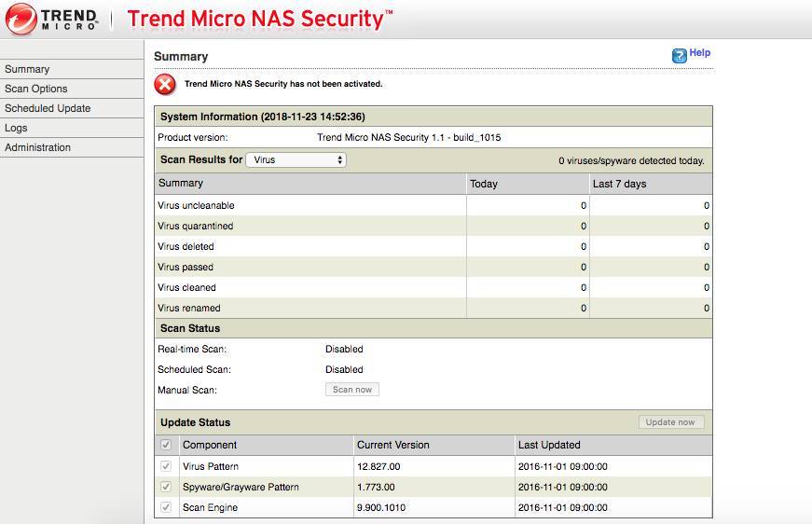Click the Scan Status section header

[x=190, y=328]
